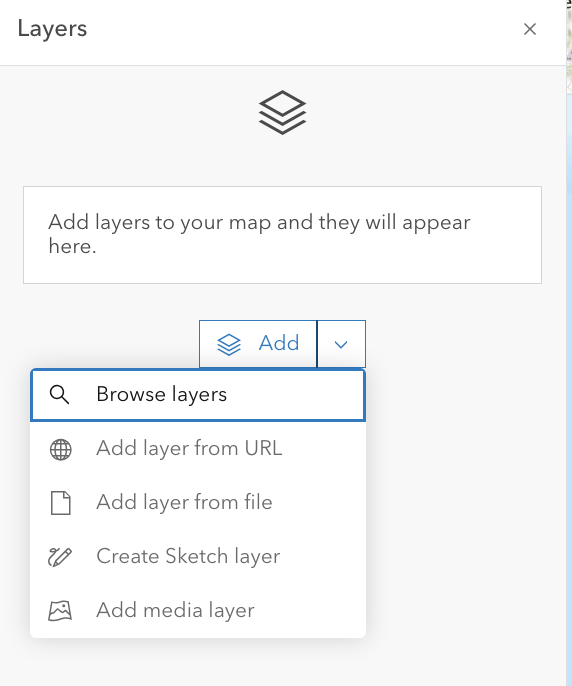
Task: Click the Layers panel title
Action: pos(53,29)
